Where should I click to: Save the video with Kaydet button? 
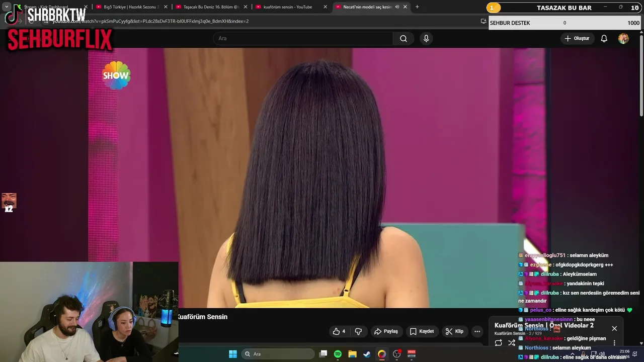422,331
